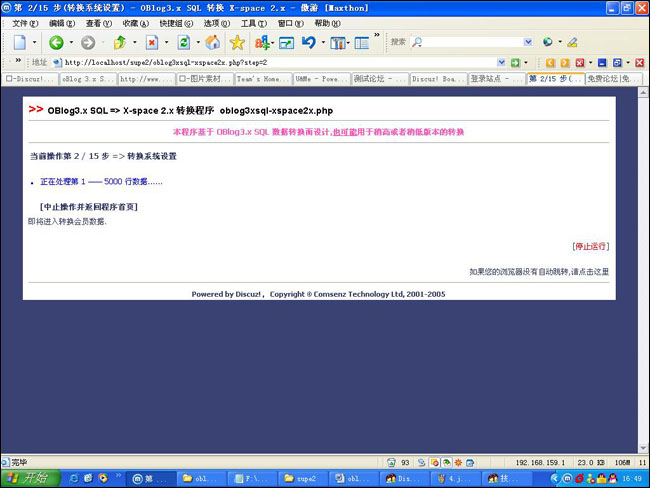Open the 编辑(E) menu
The height and width of the screenshot is (488, 650).
62,23
